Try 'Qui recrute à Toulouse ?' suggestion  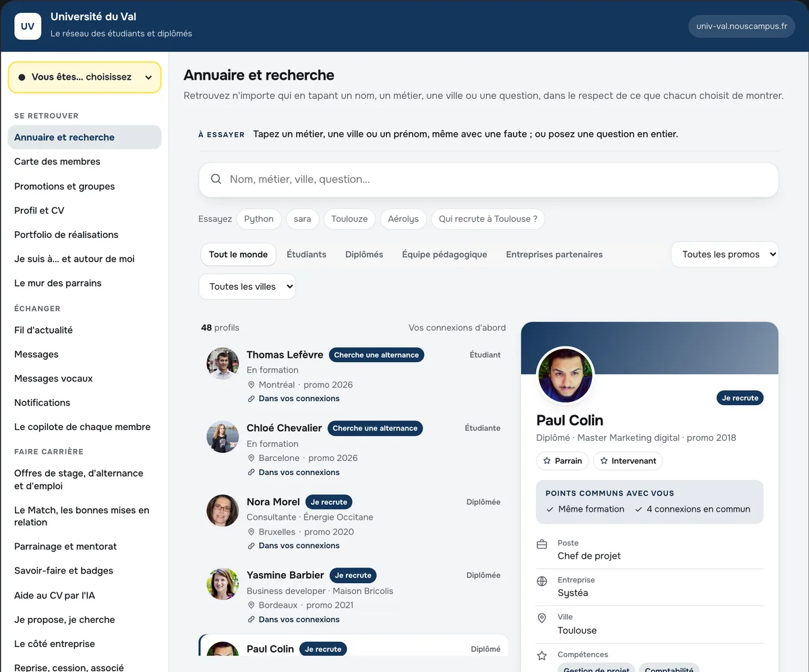pyautogui.click(x=488, y=219)
